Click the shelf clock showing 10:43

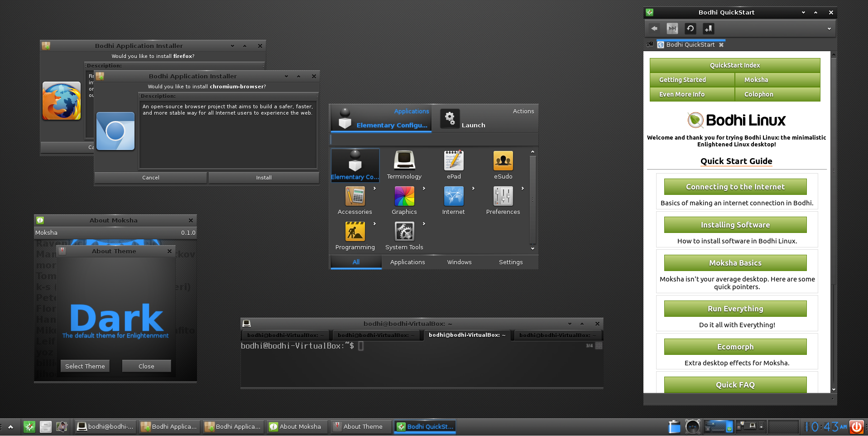click(825, 426)
